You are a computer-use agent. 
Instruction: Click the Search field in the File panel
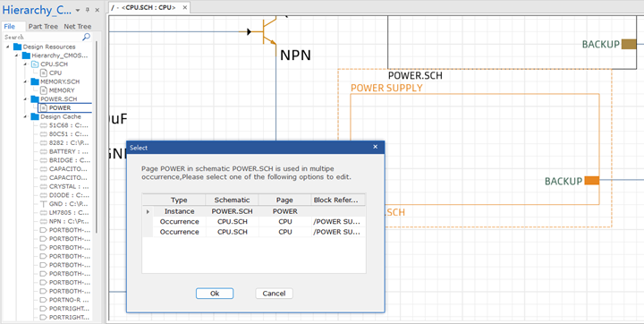pyautogui.click(x=43, y=37)
